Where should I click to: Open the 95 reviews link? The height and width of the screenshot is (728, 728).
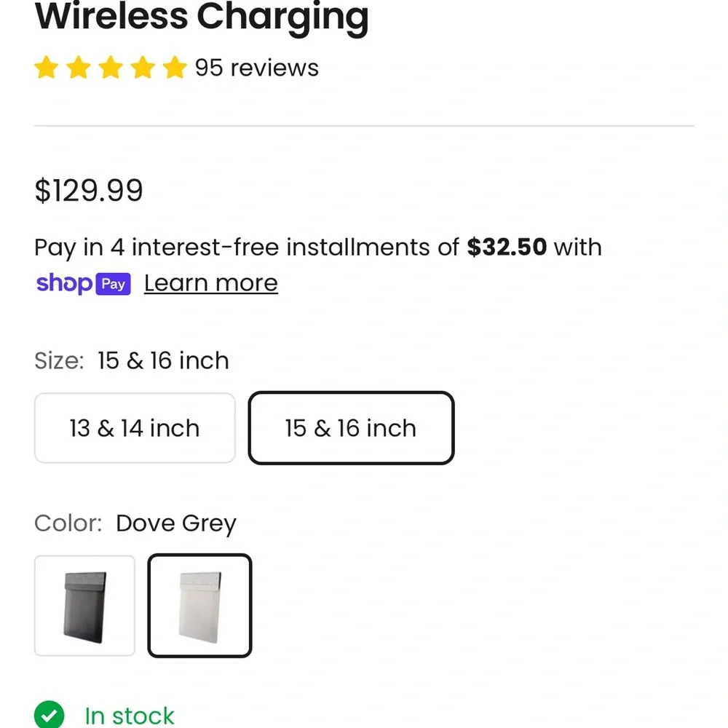coord(257,68)
